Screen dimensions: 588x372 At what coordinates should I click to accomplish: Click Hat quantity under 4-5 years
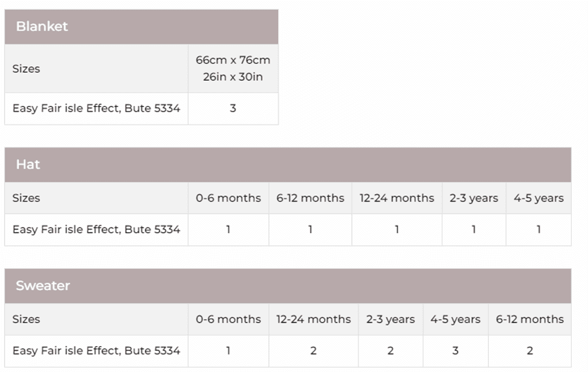(538, 229)
